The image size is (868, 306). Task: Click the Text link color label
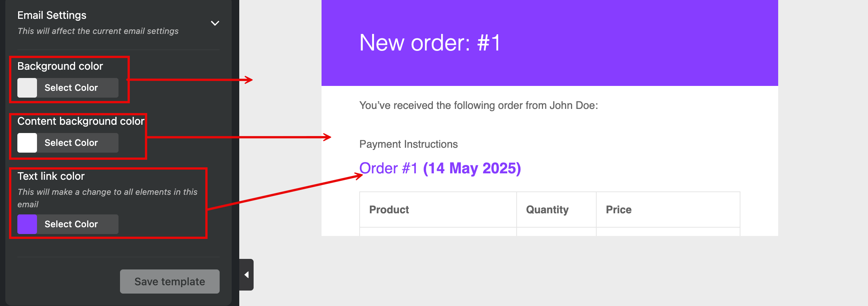coord(51,176)
